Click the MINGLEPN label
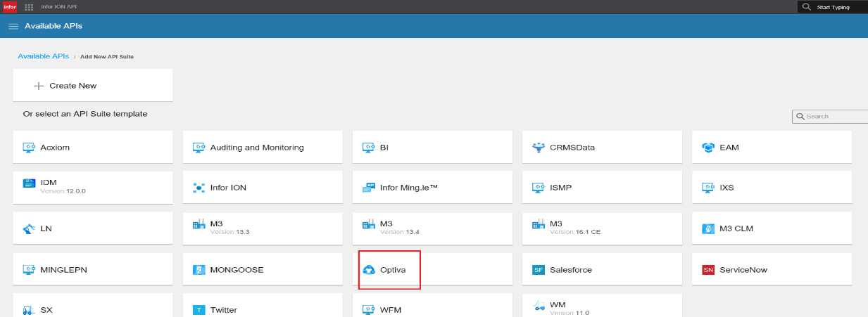The height and width of the screenshot is (317, 868). [63, 270]
